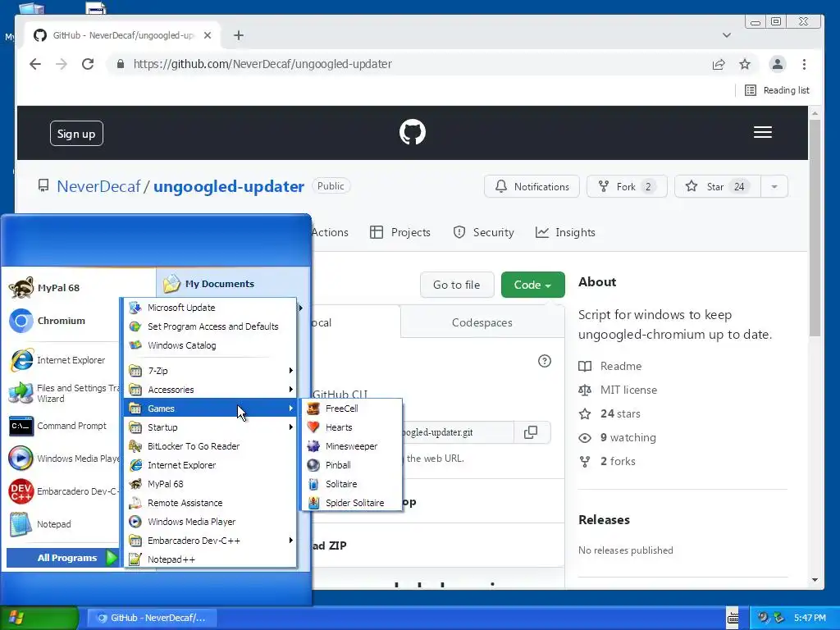
Task: Expand the 7-Zip program folder
Action: (x=210, y=371)
